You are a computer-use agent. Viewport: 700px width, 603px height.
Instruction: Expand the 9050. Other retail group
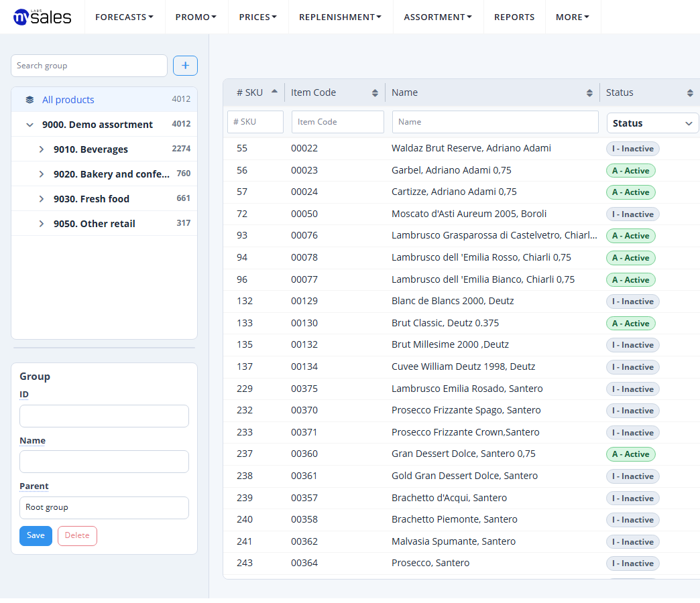(x=41, y=224)
